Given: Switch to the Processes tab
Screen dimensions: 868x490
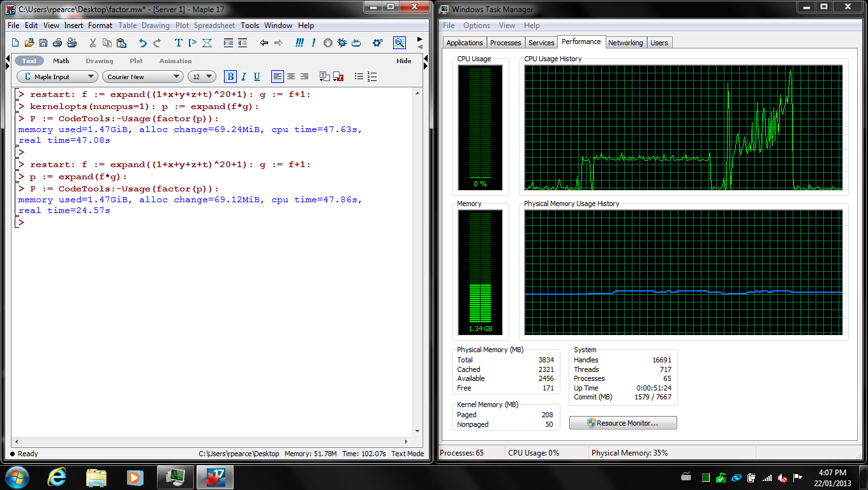Looking at the screenshot, I should [505, 43].
